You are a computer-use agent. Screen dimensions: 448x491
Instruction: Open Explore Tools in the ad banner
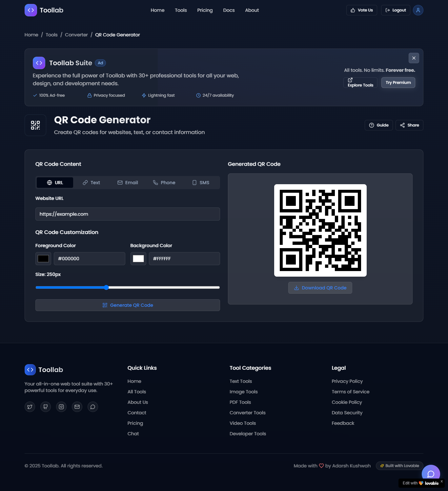click(x=360, y=83)
